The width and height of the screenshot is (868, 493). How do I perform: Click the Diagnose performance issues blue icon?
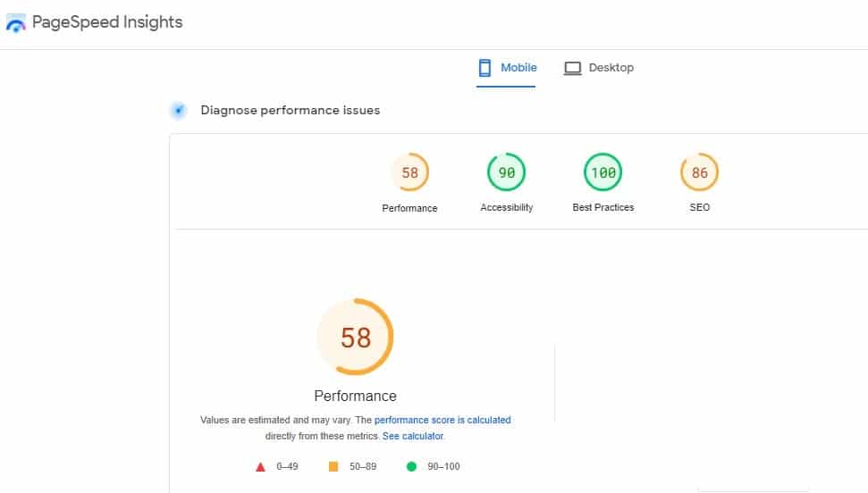[x=178, y=110]
